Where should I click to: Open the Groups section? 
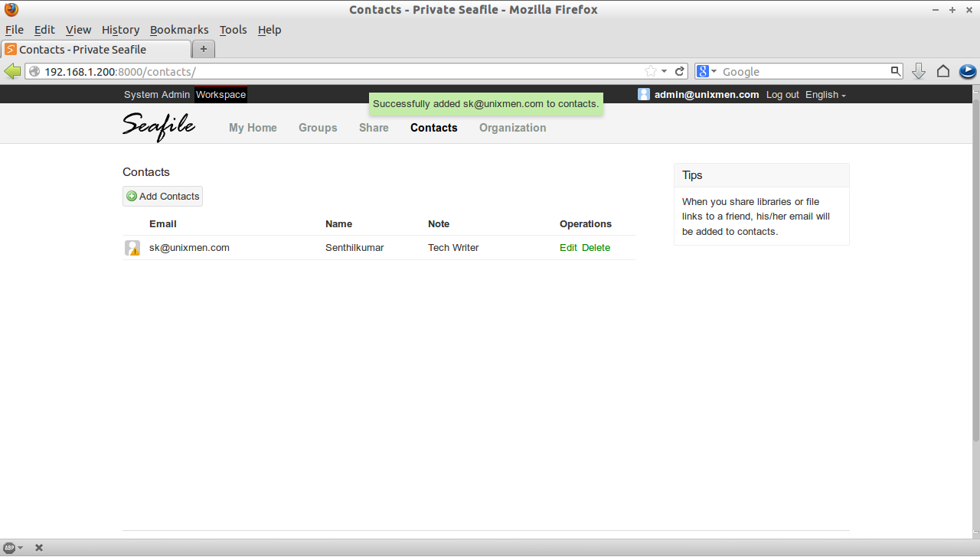click(318, 128)
